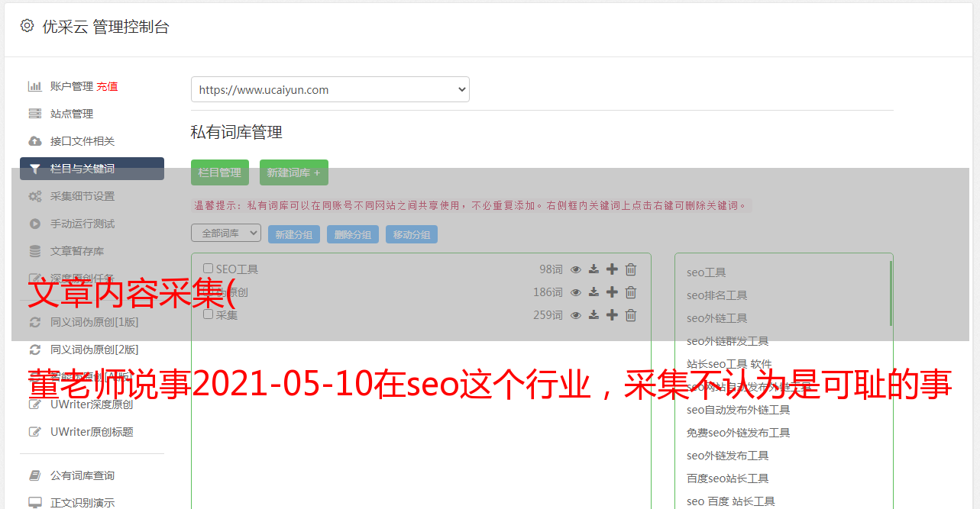980x509 pixels.
Task: Delete the 采集 library with trash icon
Action: (631, 315)
